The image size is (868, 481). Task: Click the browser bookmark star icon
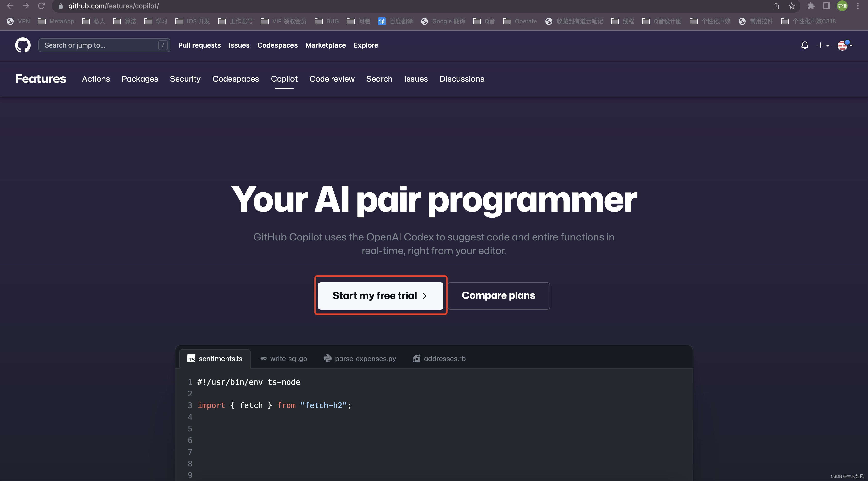(x=792, y=6)
